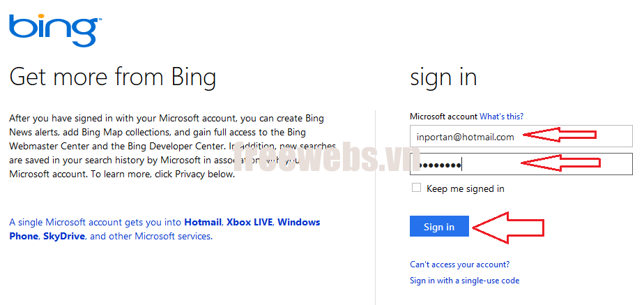Click the paragraph about Bing News alerts
Screen dimensions: 644x305
[167, 146]
